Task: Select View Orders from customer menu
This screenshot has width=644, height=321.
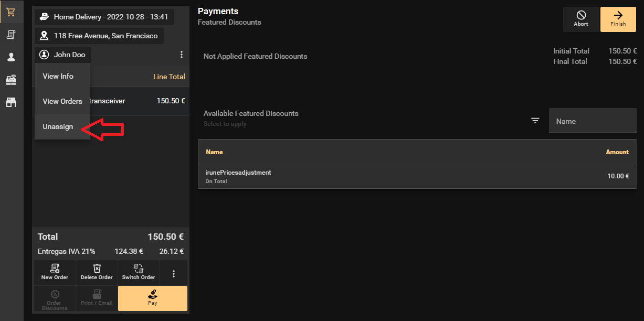Action: tap(62, 101)
